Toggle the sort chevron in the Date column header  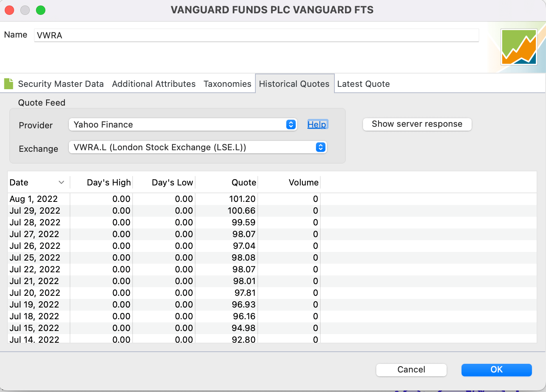point(61,182)
